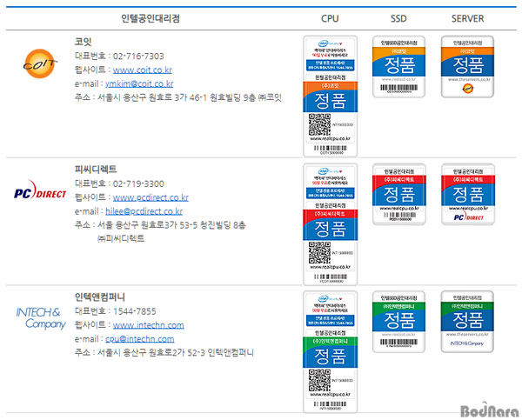Select the 인텍앤컴퍼니 company name

tap(100, 297)
